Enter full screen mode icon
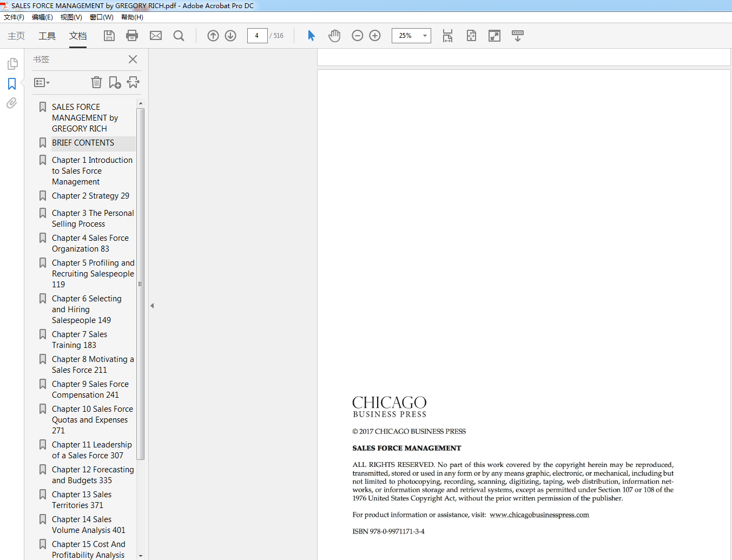 494,36
